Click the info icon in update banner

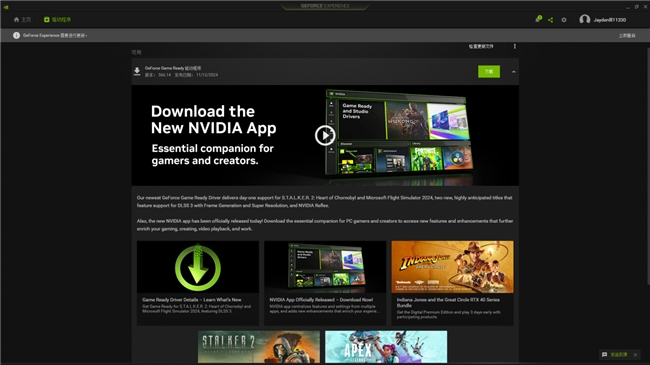pos(16,35)
